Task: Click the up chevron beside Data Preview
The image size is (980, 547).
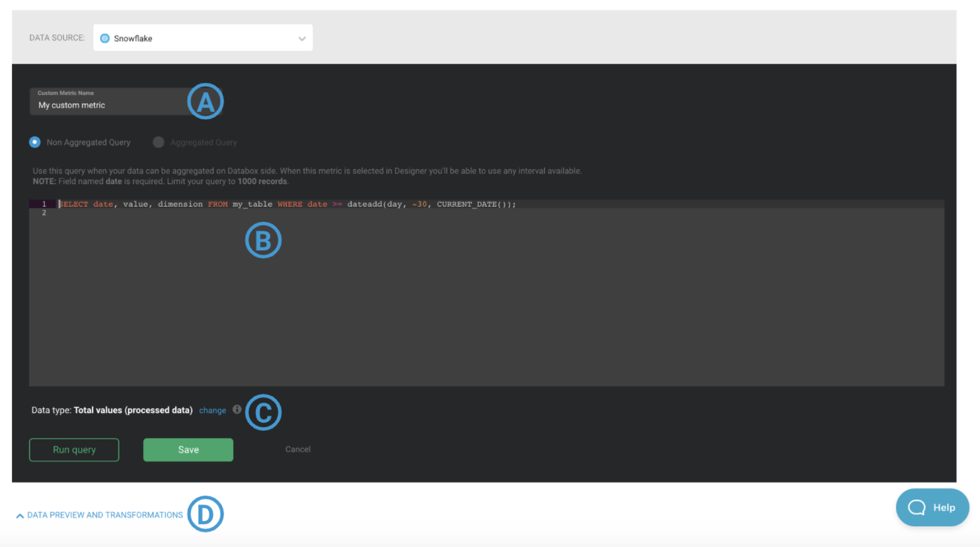Action: 20,515
